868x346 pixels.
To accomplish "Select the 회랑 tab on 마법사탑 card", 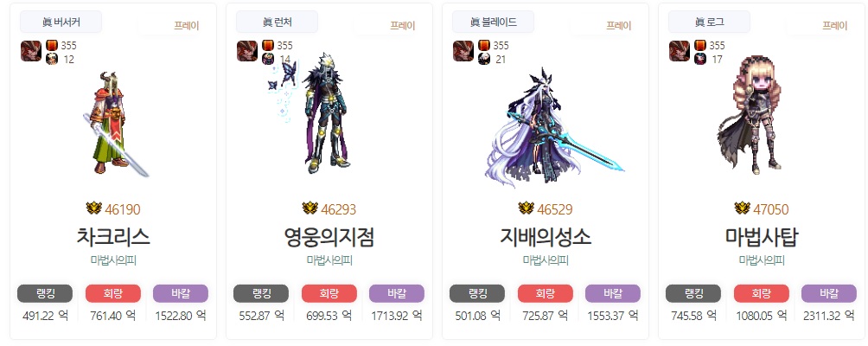I will pyautogui.click(x=762, y=293).
